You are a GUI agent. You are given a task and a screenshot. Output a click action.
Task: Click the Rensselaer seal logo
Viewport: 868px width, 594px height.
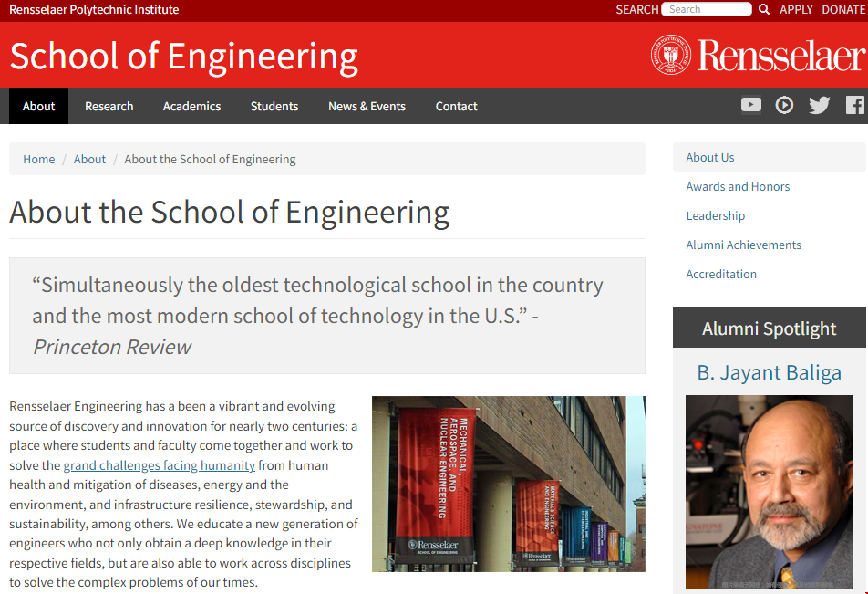(x=671, y=55)
